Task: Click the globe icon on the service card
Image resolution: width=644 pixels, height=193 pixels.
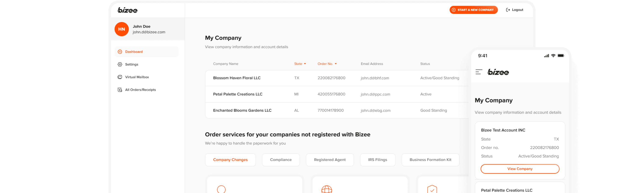Action: pos(327,189)
